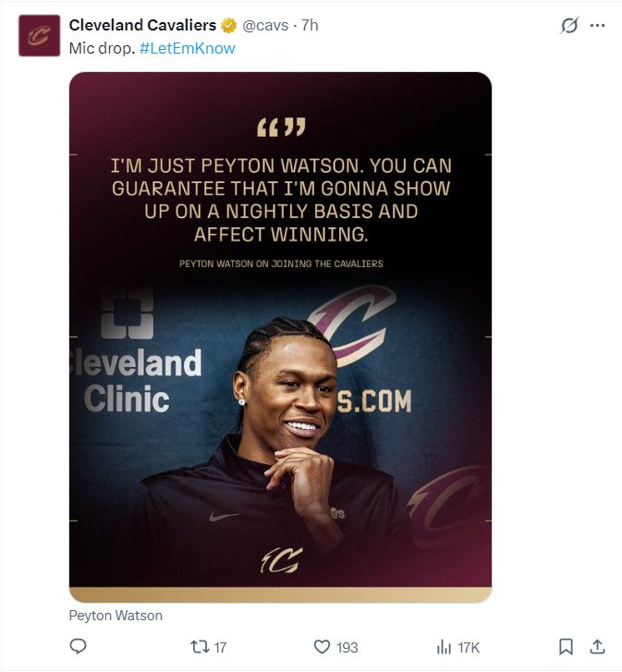The image size is (622, 672).
Task: Click the 17 reposts count
Action: [x=220, y=647]
